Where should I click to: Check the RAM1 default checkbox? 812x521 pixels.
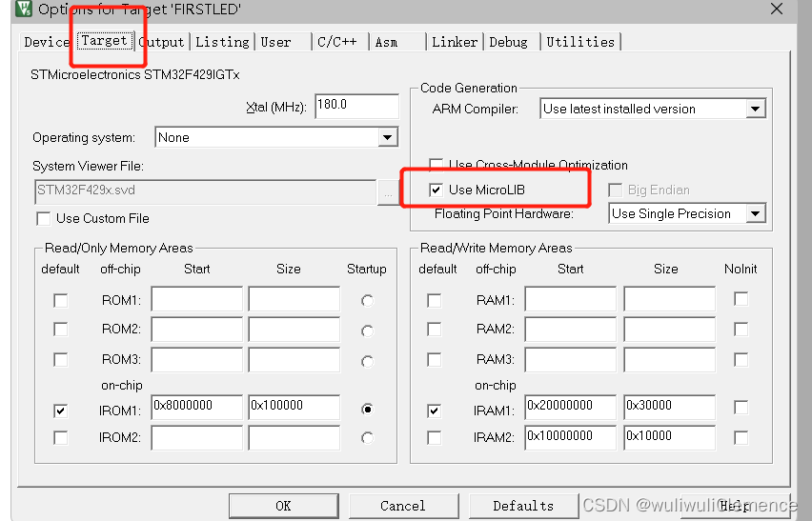434,301
